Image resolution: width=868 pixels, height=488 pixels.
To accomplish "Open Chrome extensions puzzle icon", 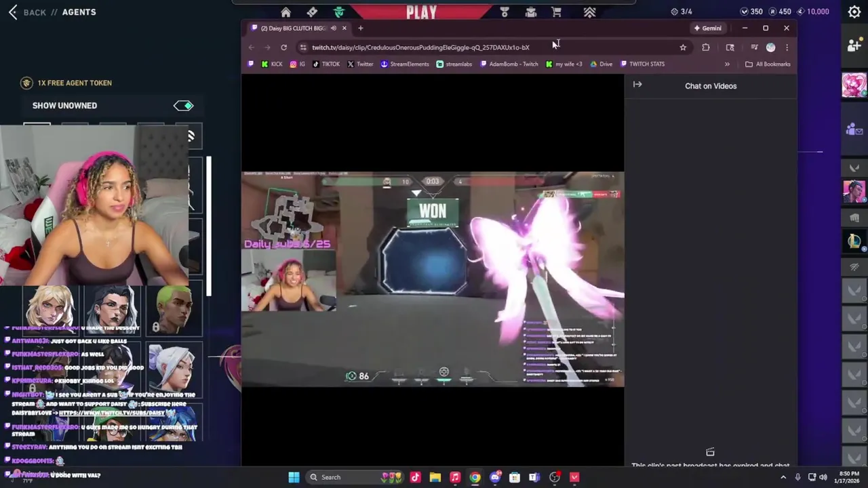I will 706,47.
